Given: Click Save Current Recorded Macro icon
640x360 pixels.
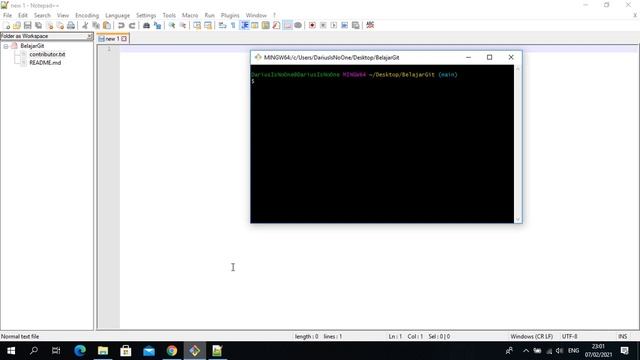Looking at the screenshot, I should click(356, 25).
